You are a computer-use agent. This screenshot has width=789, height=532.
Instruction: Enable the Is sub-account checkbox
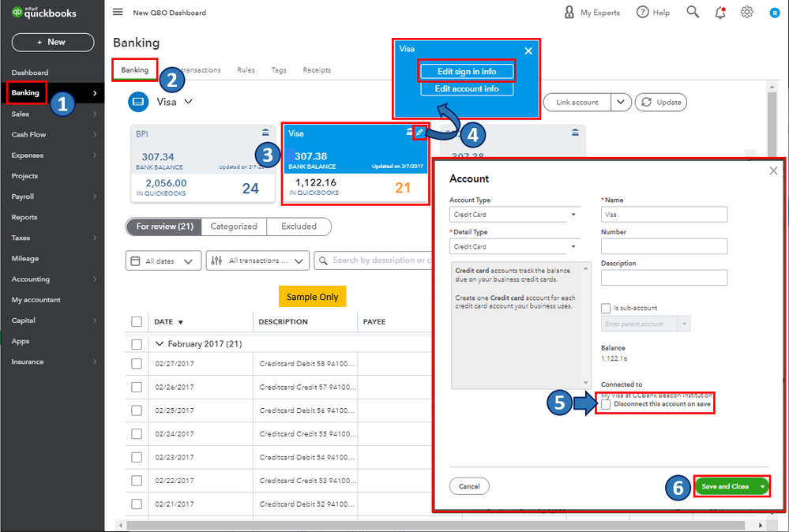606,309
